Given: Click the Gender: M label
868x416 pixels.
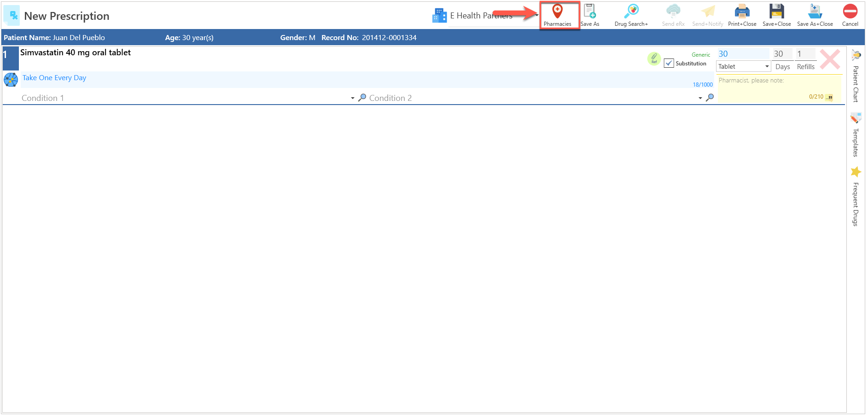Looking at the screenshot, I should (298, 38).
